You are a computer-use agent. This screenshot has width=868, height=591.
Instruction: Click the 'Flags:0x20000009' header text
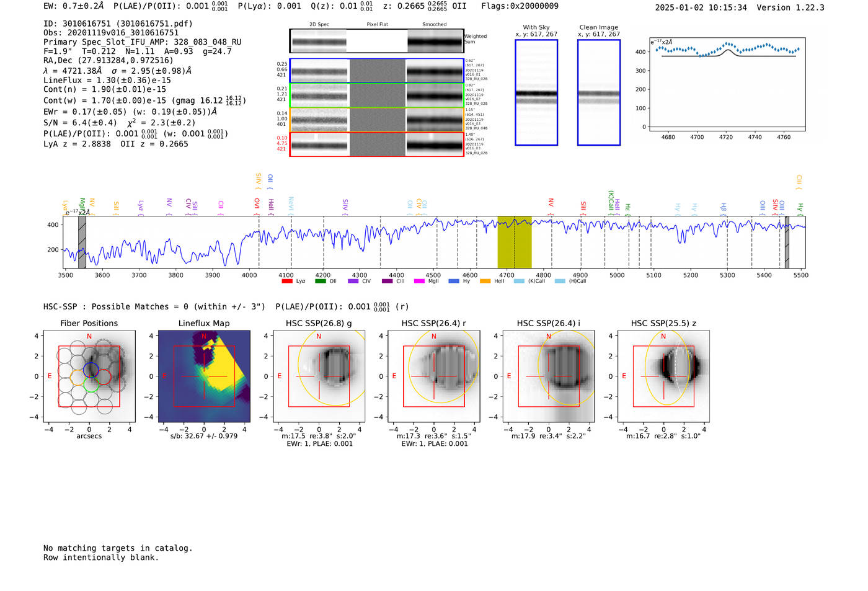tap(520, 6)
